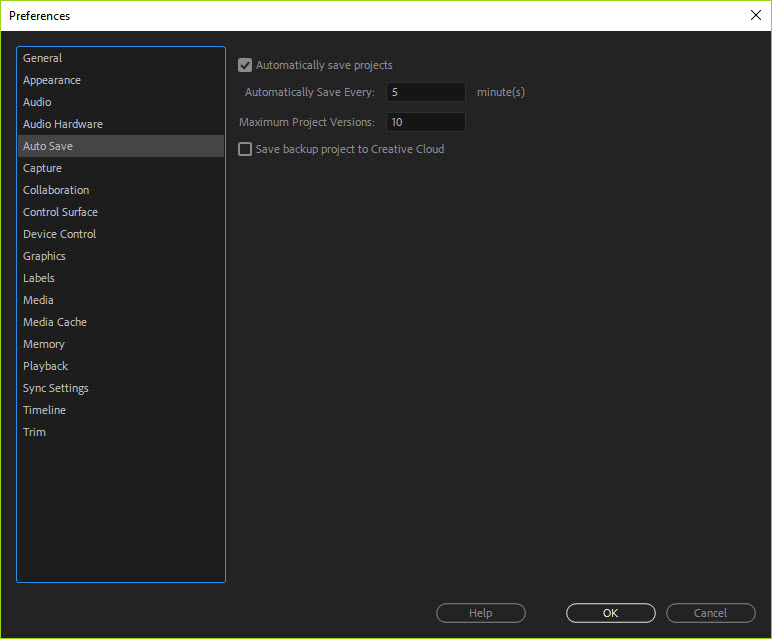Open Audio Hardware settings
This screenshot has height=639, width=772.
(x=63, y=124)
